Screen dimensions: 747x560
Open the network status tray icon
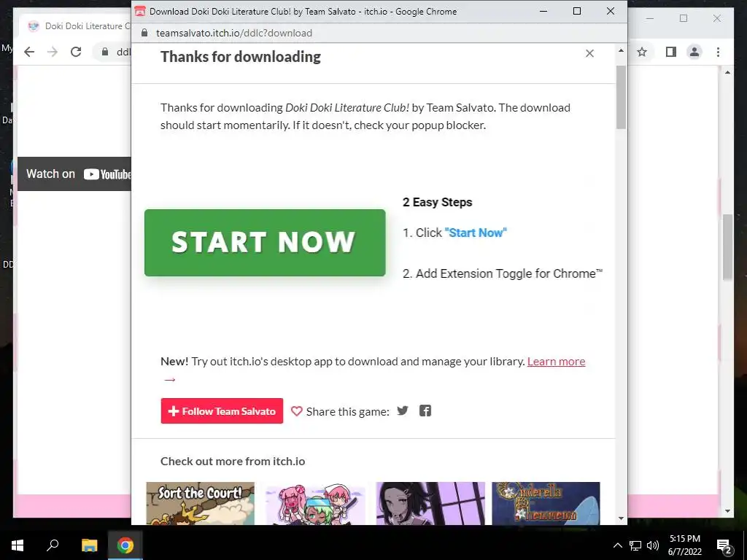pyautogui.click(x=635, y=545)
